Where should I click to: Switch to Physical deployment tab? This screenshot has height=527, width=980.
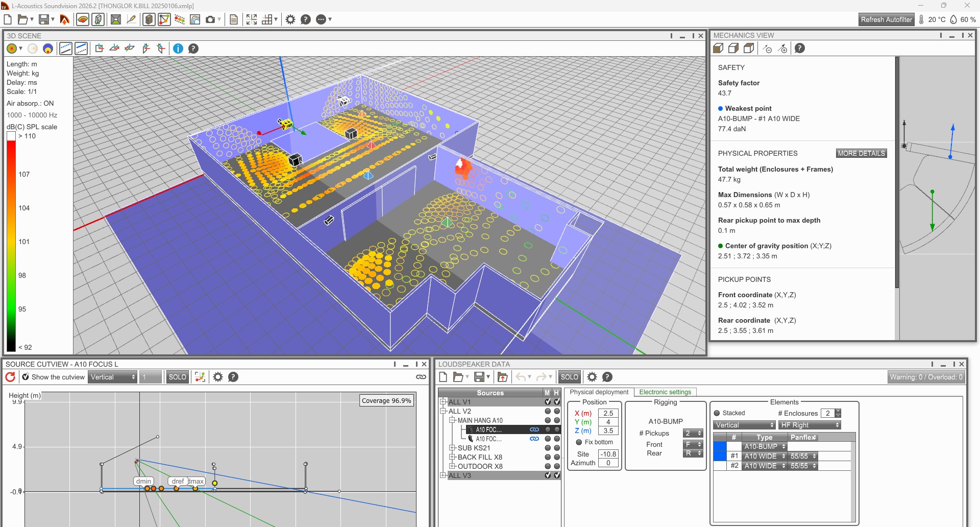click(x=599, y=392)
